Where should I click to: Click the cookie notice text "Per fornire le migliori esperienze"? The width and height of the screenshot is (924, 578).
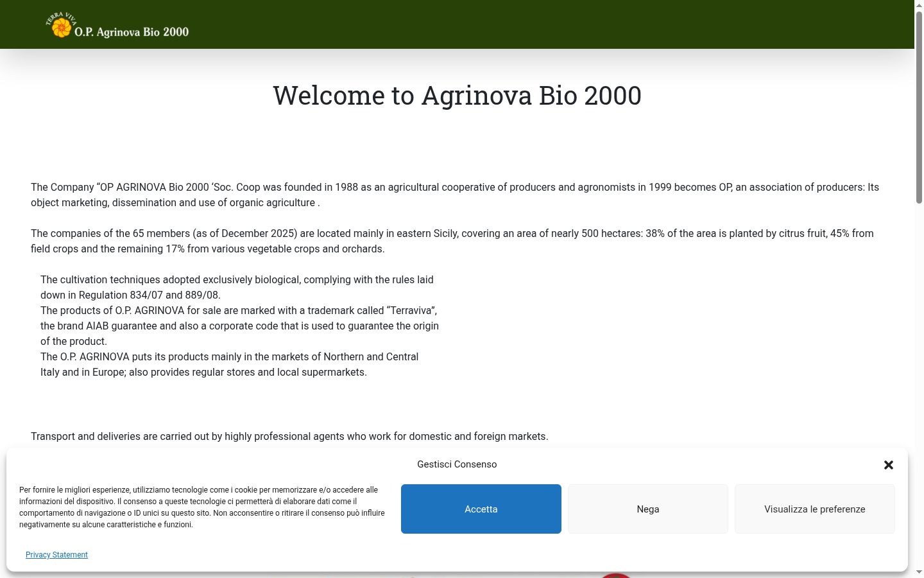[202, 507]
